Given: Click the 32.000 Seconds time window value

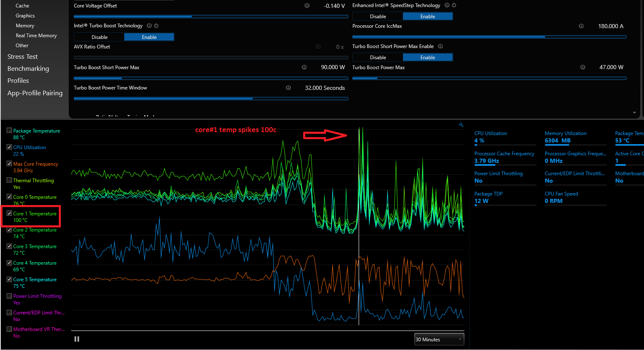Looking at the screenshot, I should point(325,88).
